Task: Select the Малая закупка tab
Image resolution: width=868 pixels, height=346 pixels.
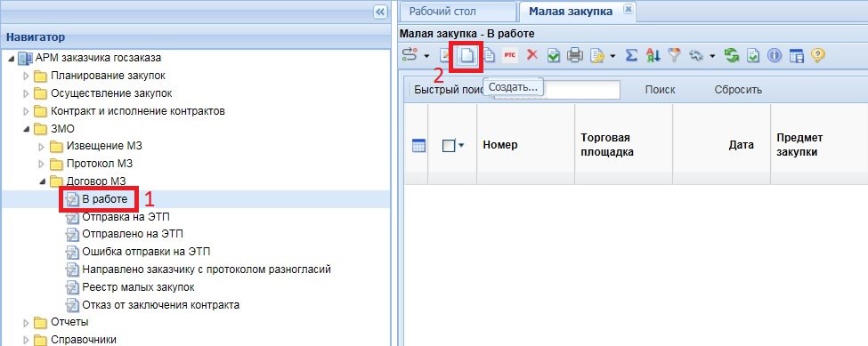Action: click(x=570, y=12)
